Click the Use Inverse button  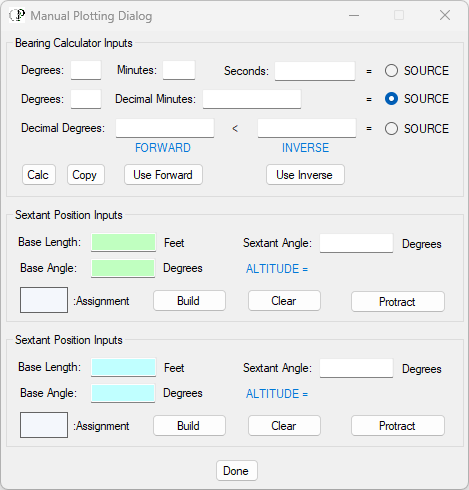(x=305, y=175)
